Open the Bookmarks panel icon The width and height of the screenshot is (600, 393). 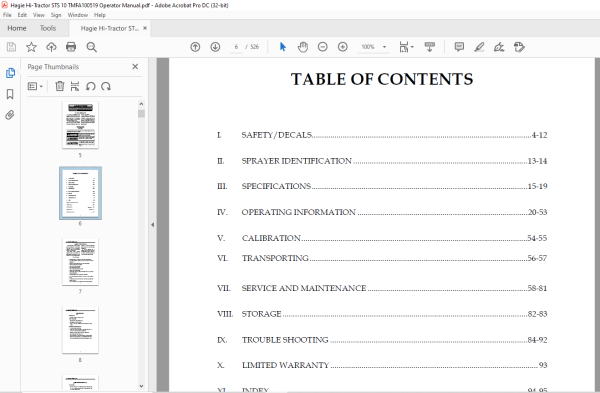(x=10, y=94)
